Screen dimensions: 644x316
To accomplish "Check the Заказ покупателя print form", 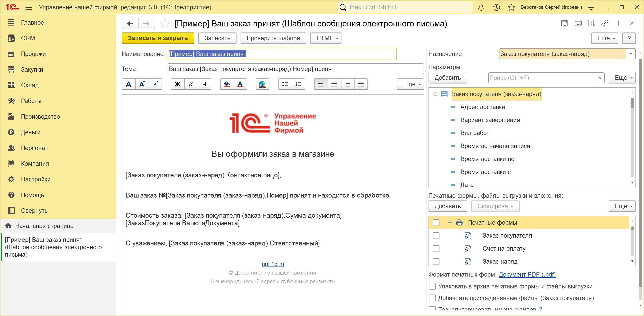I will [436, 235].
